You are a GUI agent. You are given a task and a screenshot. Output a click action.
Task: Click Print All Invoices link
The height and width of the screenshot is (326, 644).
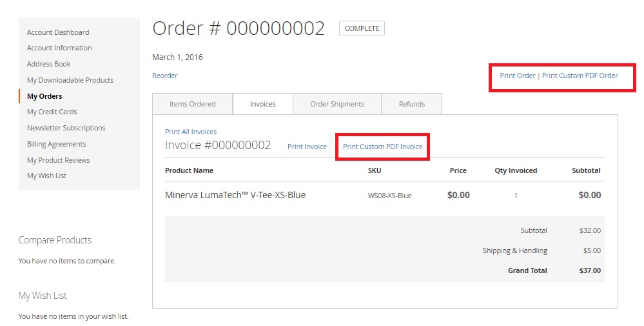pyautogui.click(x=191, y=132)
